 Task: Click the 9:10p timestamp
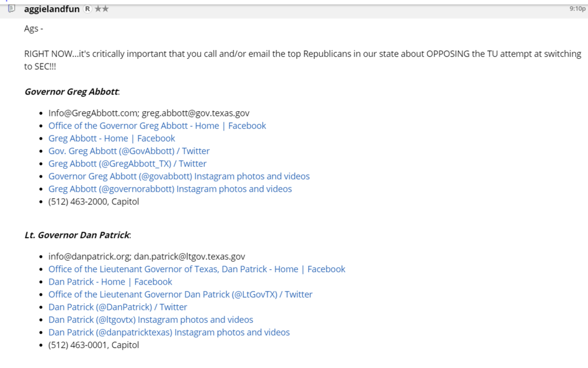[576, 8]
